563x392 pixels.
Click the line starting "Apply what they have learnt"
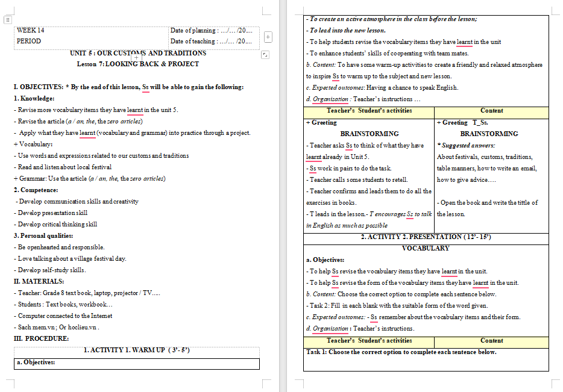click(132, 133)
